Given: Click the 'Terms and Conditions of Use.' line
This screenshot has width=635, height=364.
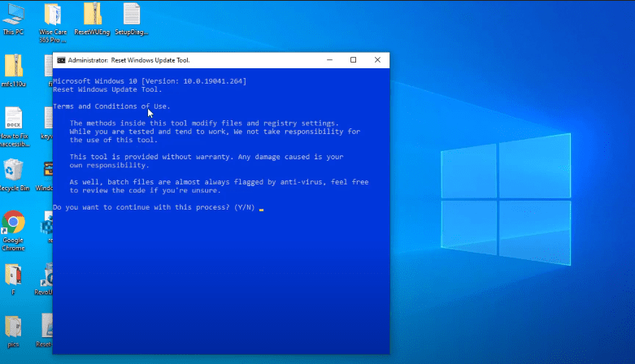Looking at the screenshot, I should [x=111, y=106].
